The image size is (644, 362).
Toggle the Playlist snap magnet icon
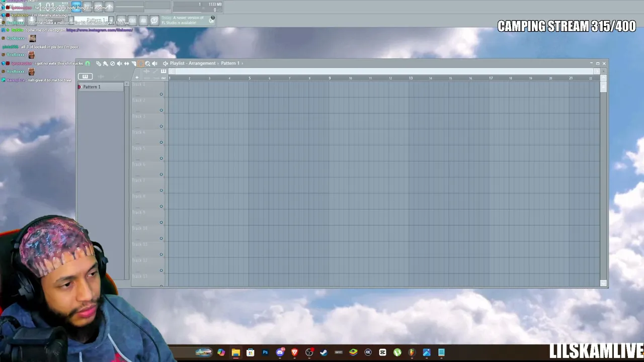[x=88, y=63]
